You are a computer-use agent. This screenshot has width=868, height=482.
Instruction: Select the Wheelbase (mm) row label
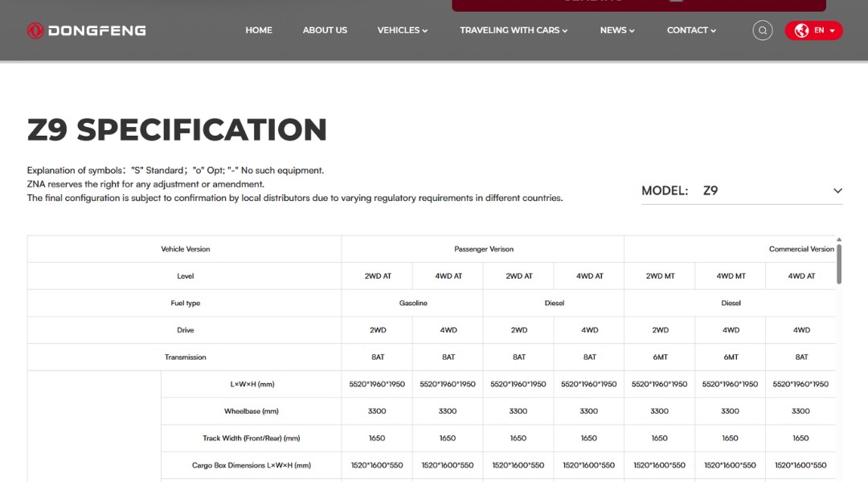coord(252,411)
